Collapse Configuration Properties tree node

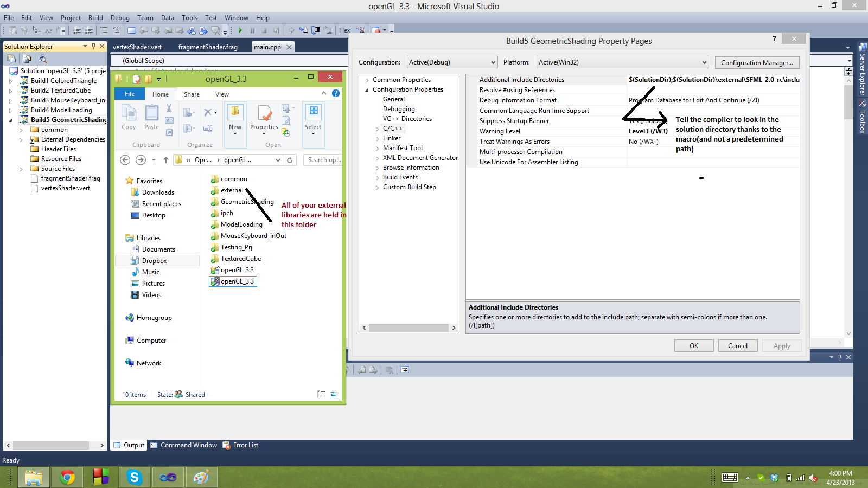367,90
